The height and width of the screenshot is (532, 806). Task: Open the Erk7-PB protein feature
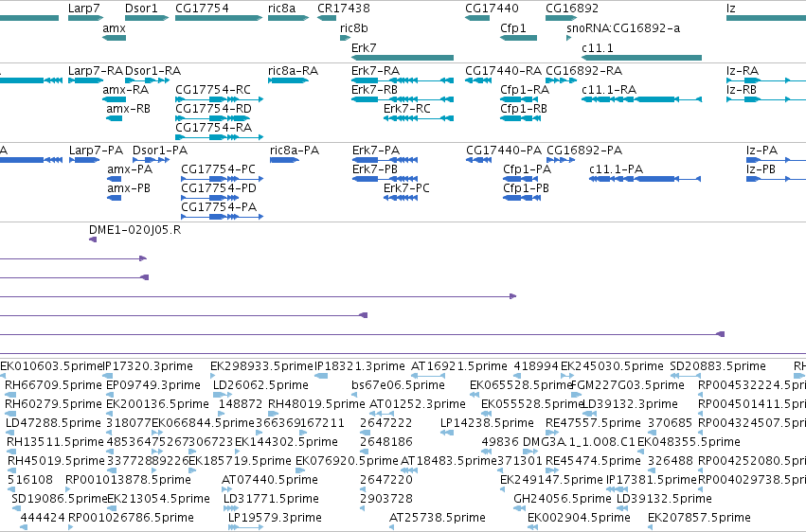385,179
